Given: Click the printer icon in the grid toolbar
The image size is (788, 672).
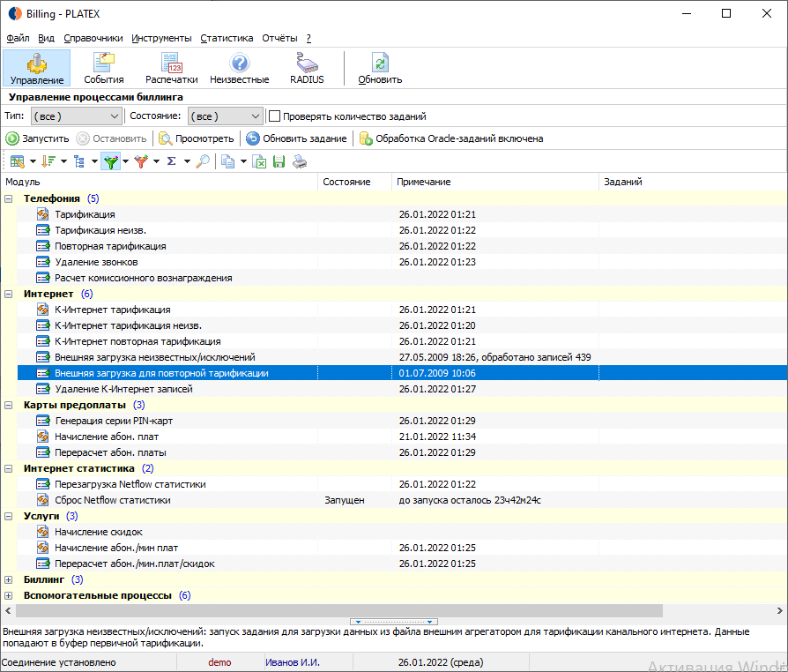Looking at the screenshot, I should coord(300,161).
